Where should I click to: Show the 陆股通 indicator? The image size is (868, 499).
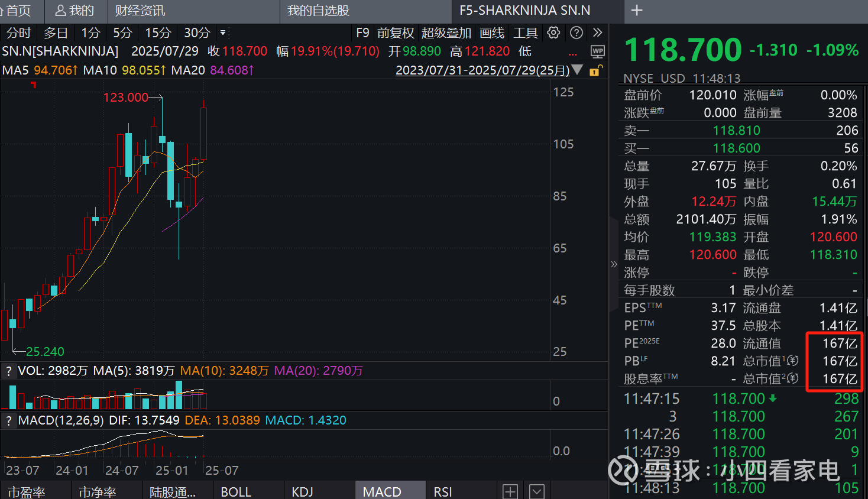(x=173, y=492)
